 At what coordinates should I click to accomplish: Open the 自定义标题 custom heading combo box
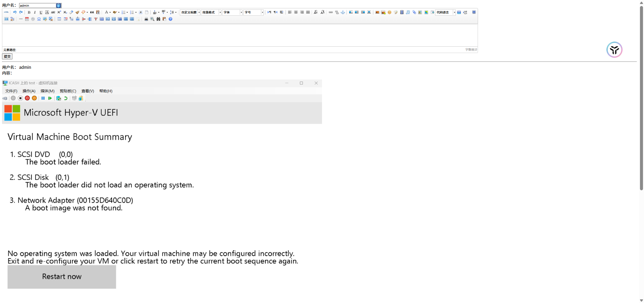(x=190, y=12)
